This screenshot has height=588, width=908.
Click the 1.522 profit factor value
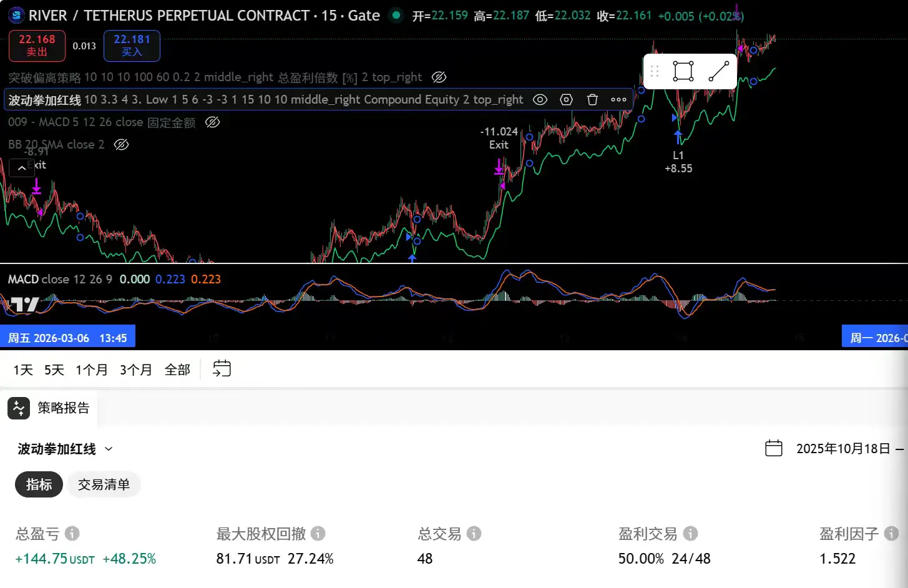(x=837, y=559)
